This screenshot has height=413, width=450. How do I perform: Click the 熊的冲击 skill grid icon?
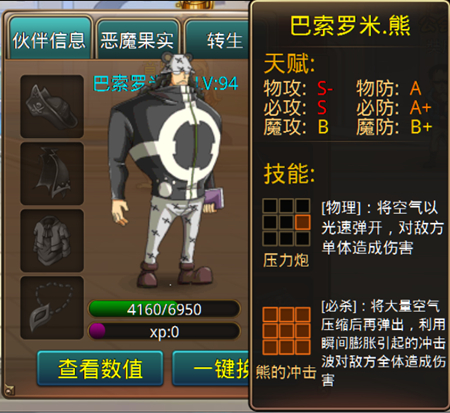pyautogui.click(x=286, y=331)
